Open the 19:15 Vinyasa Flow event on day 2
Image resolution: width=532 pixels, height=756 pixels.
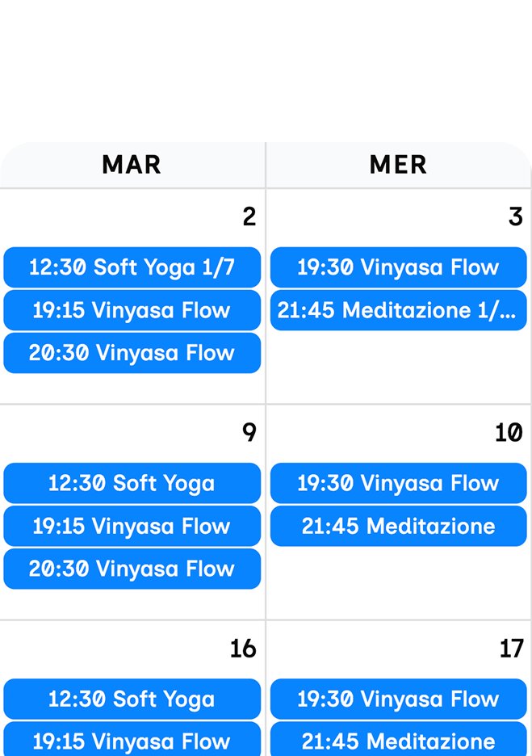click(132, 310)
